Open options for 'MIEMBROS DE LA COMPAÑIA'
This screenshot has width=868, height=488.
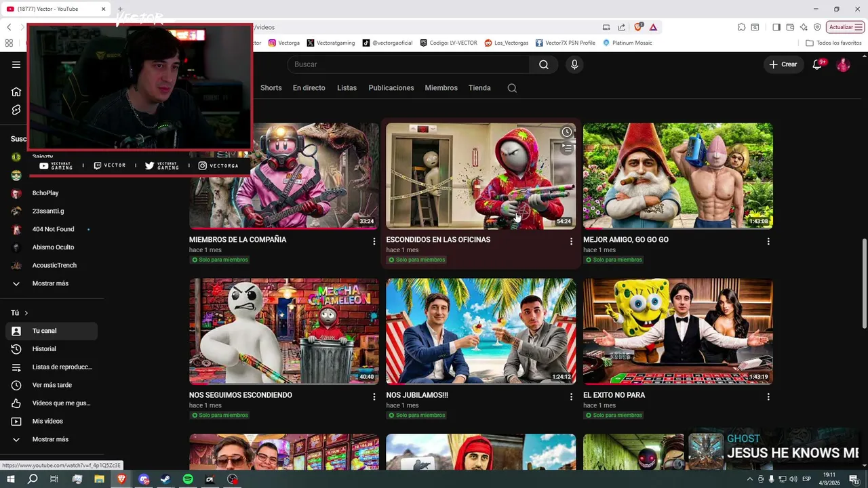pos(374,241)
